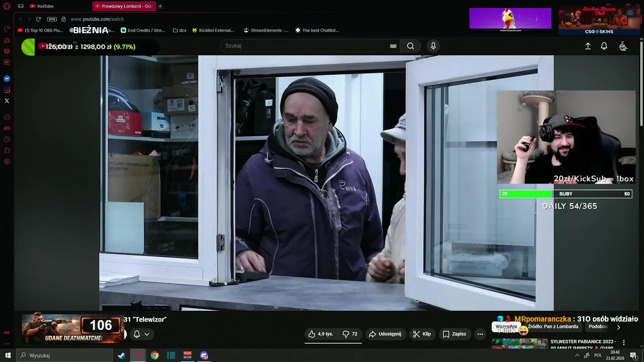644x362 pixels.
Task: Open VoiceMeeter from the taskbar
Action: coord(188,355)
